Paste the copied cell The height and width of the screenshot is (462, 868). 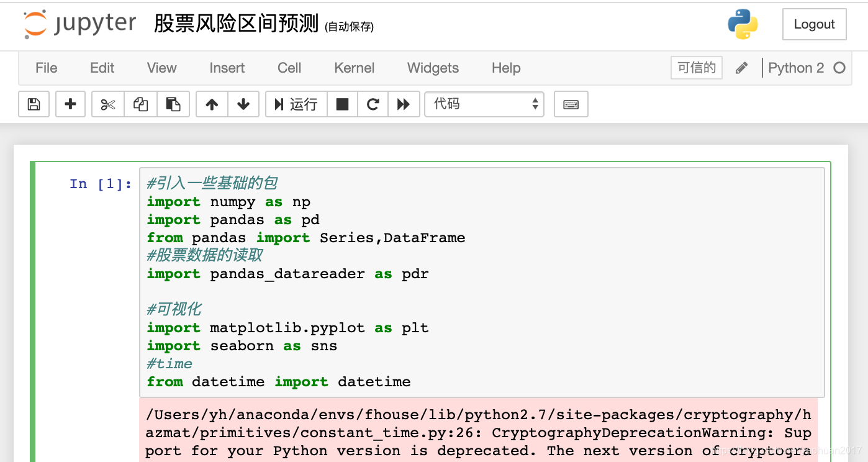[173, 104]
